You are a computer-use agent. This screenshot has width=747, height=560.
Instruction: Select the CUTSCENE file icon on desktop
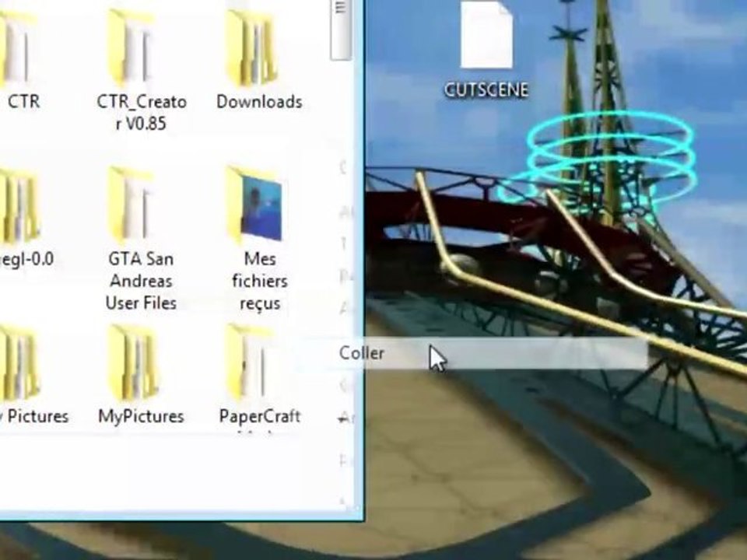(x=486, y=35)
